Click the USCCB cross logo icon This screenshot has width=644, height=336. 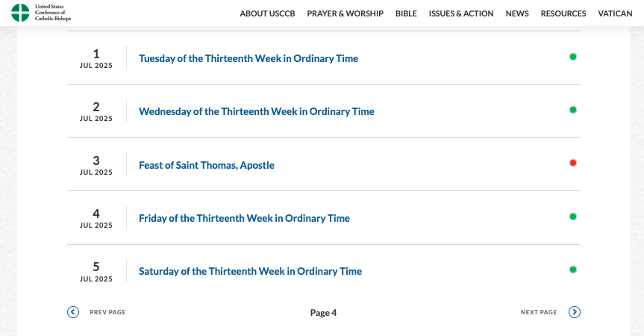(x=21, y=13)
